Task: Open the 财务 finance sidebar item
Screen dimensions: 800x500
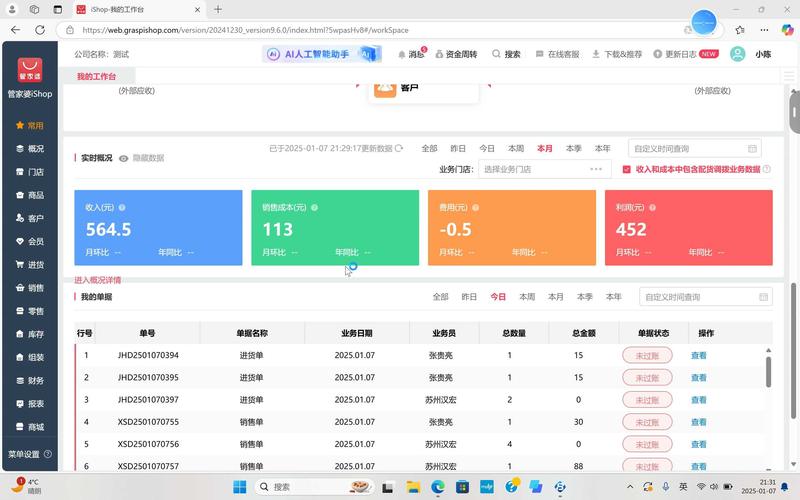Action: 30,381
